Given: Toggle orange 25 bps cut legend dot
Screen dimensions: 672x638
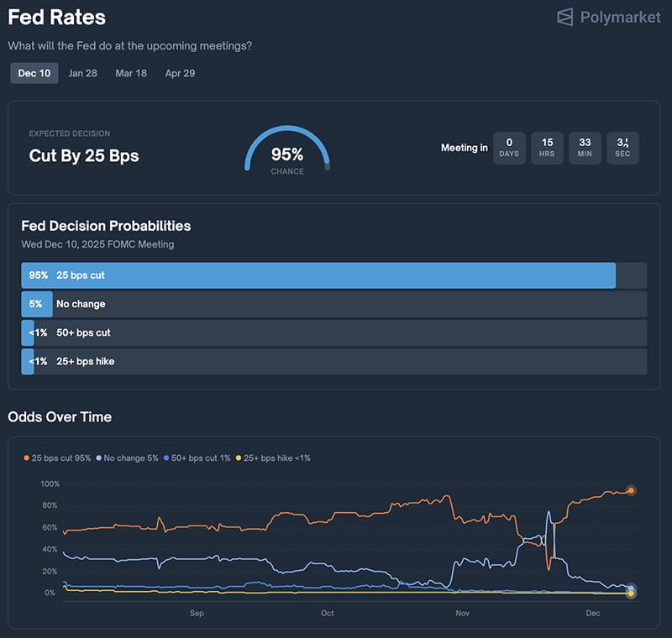Looking at the screenshot, I should point(25,458).
